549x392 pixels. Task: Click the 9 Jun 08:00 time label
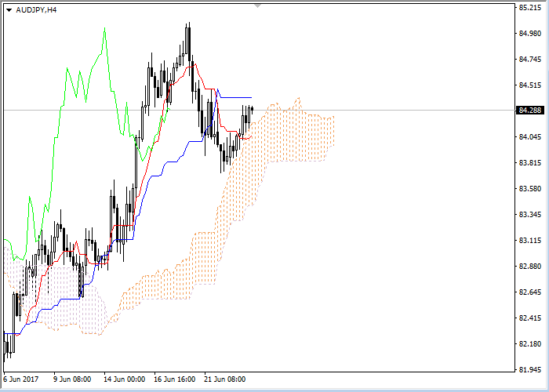pos(72,379)
